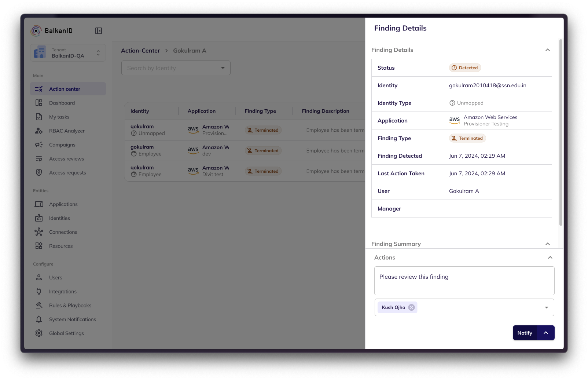The image size is (588, 380).
Task: Remove Kush Ojha chip from recipients
Action: (x=412, y=307)
